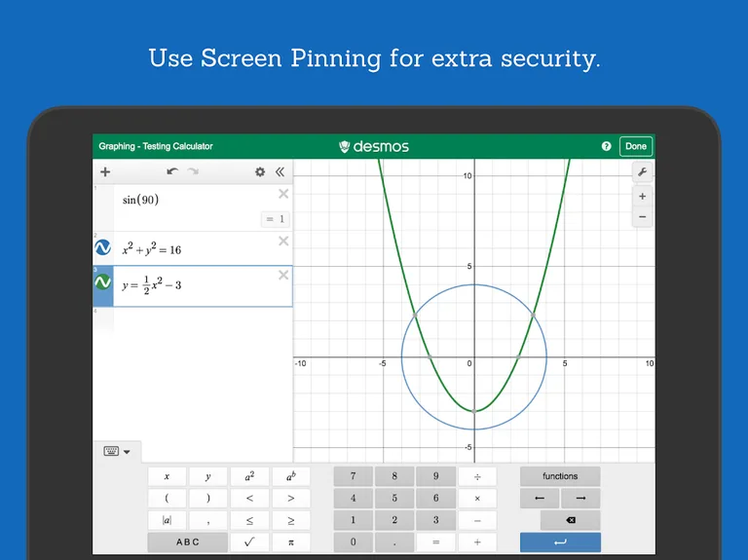Select the x²+y²=16 expression field
The image size is (748, 560).
point(203,249)
